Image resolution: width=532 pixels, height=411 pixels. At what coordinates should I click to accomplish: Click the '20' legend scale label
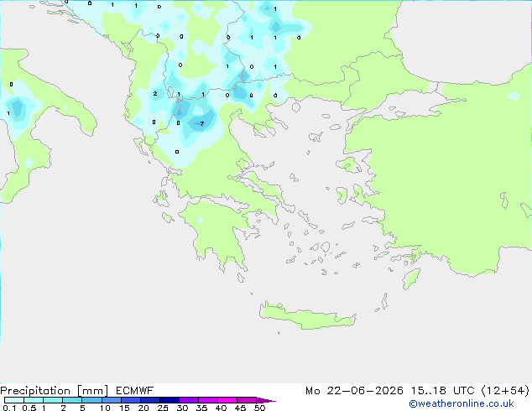tap(143, 408)
